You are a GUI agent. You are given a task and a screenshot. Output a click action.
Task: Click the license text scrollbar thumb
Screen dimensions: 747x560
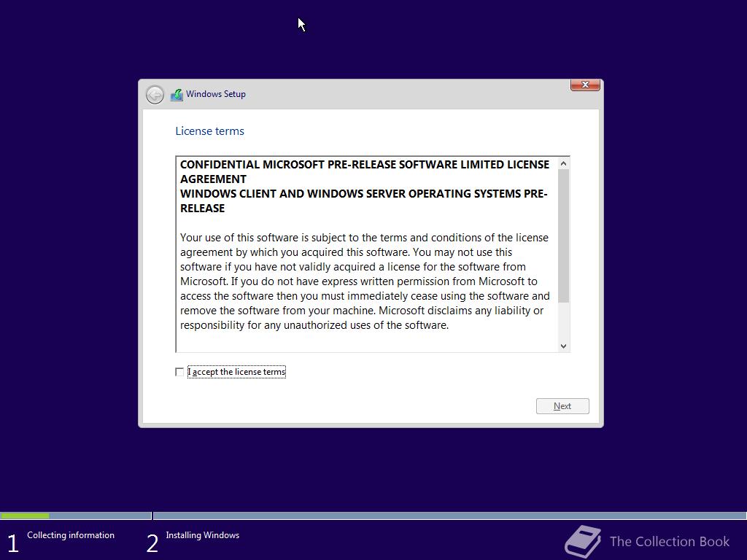[564, 236]
